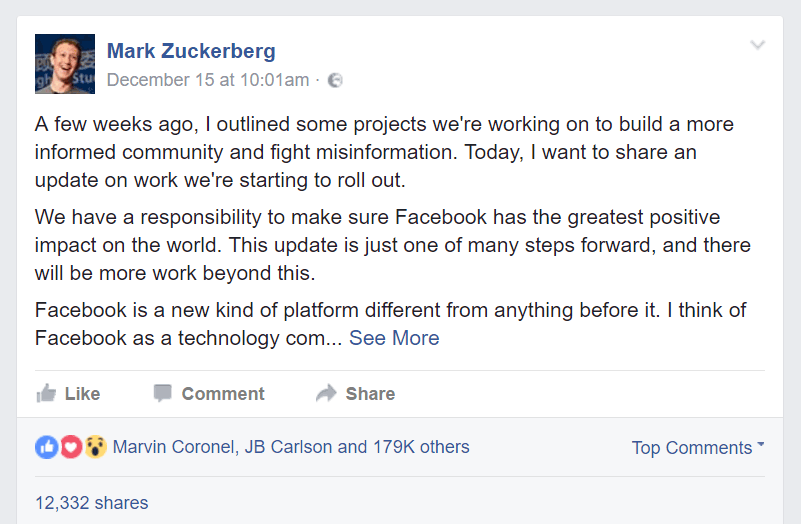801x524 pixels.
Task: Click the Comment speech bubble icon
Action: click(x=162, y=393)
